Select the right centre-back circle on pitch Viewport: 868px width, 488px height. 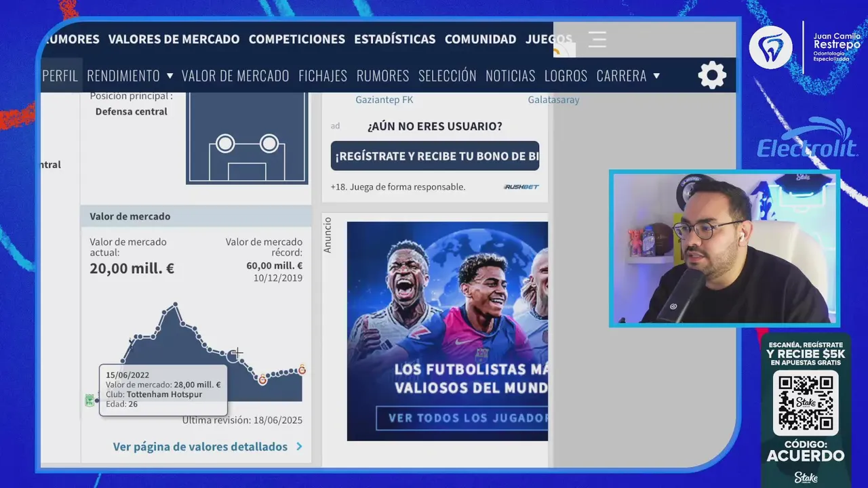coord(269,144)
